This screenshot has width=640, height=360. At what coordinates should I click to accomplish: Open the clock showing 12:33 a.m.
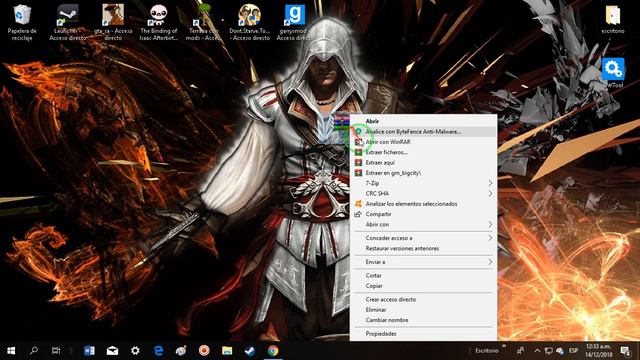coord(598,351)
